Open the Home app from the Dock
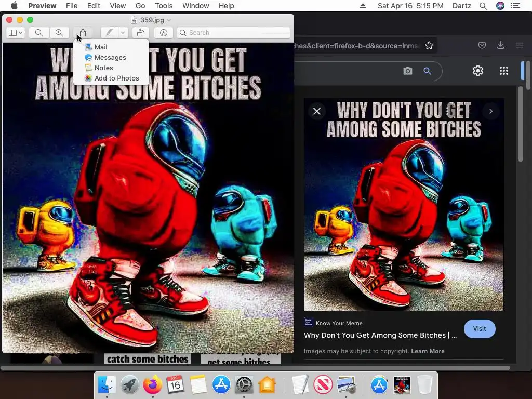Viewport: 532px width, 399px height. 267,384
